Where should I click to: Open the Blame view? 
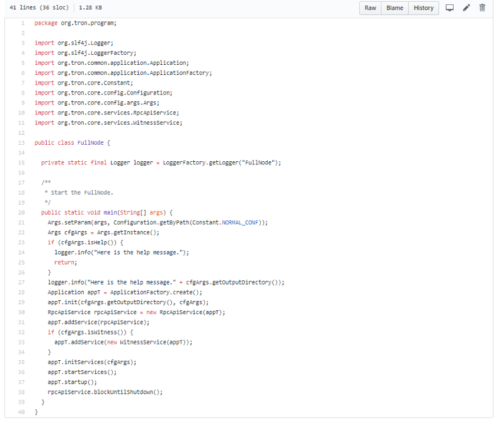[395, 8]
